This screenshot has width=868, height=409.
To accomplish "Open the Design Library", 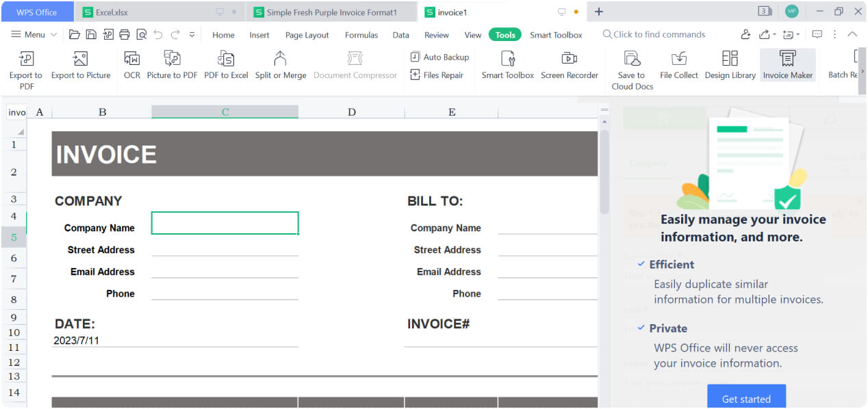I will pos(730,65).
